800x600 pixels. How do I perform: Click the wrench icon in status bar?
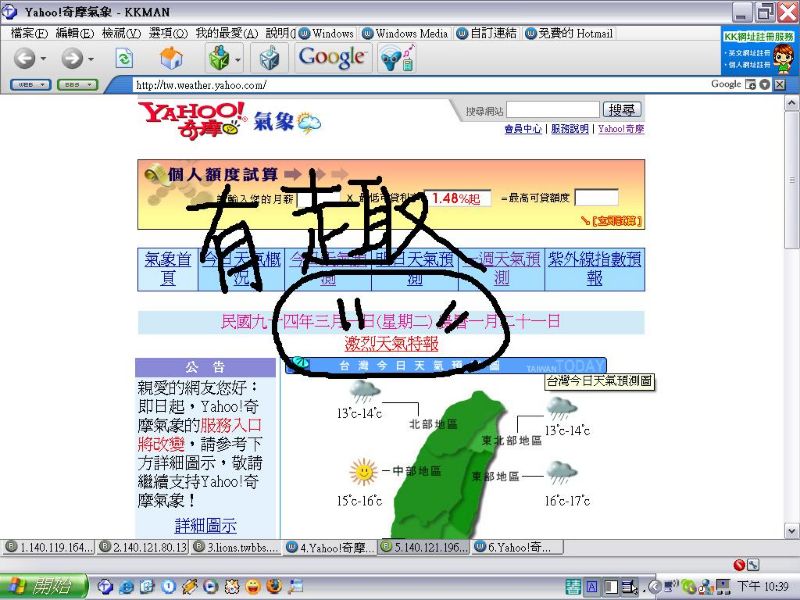click(x=753, y=565)
